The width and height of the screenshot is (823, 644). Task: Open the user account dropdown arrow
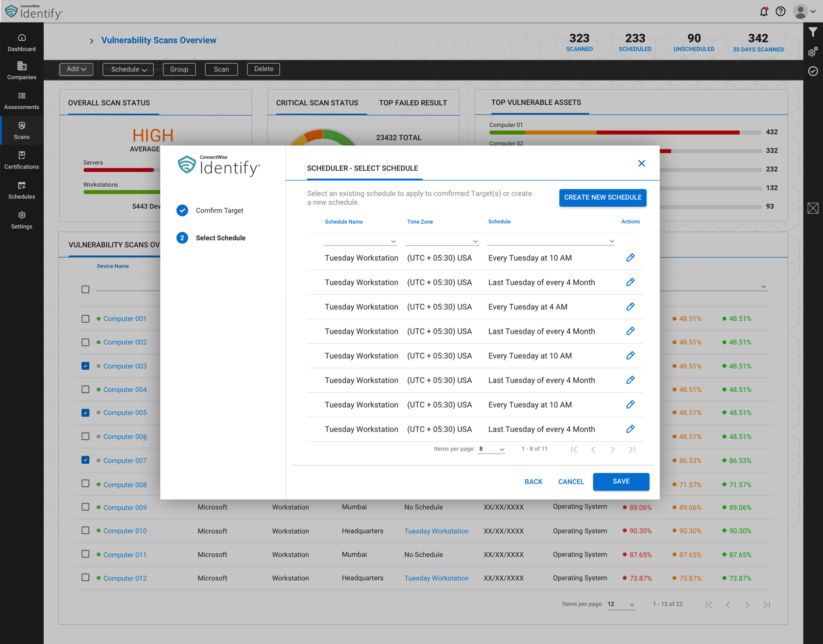813,12
